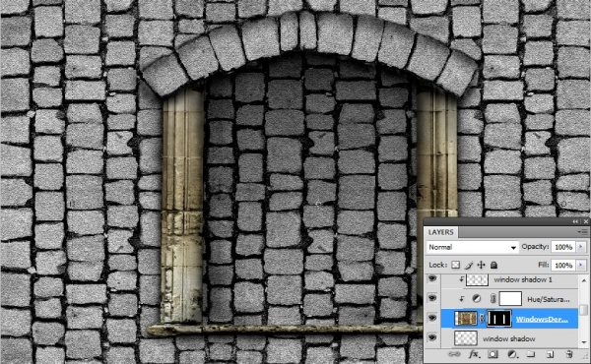The image size is (591, 364).
Task: Select the 'window shadow' layer name
Action: [508, 338]
